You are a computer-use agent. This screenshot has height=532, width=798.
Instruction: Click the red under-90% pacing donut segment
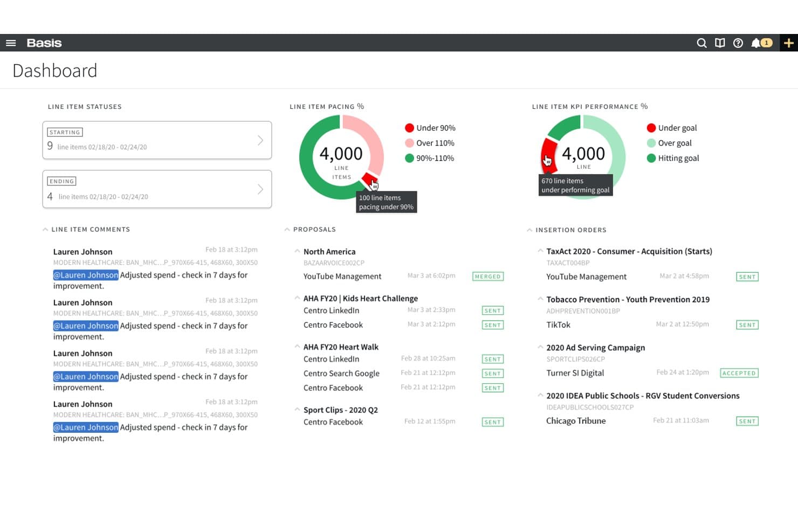(x=369, y=179)
